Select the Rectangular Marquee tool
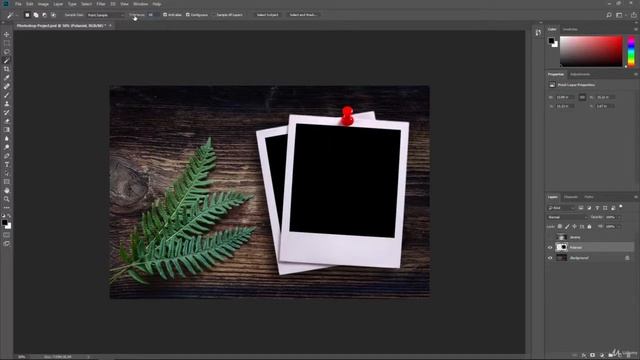Viewport: 640px width, 360px height. click(7, 43)
